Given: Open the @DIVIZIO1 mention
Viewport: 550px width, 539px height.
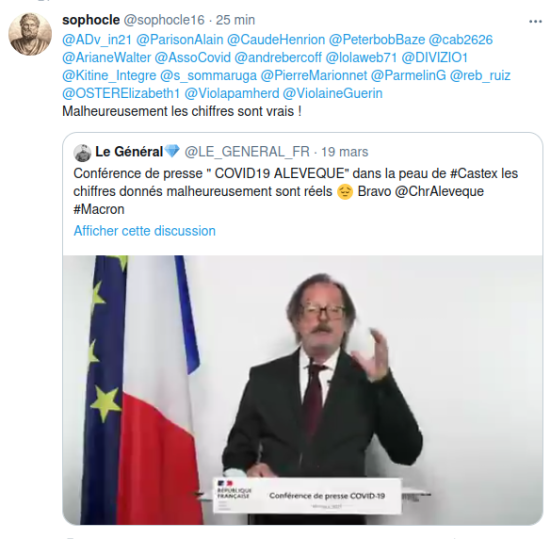Looking at the screenshot, I should 435,58.
